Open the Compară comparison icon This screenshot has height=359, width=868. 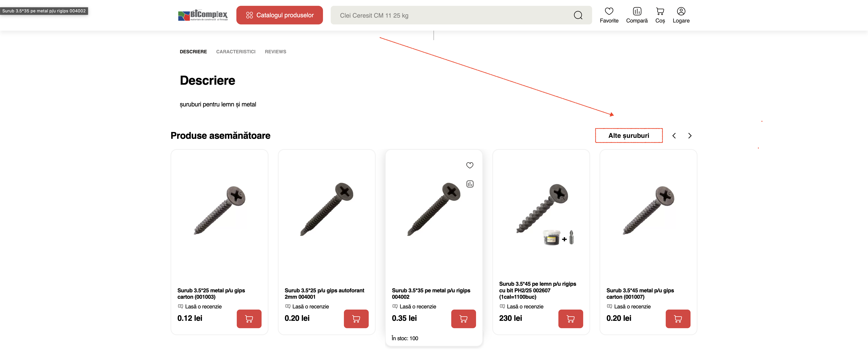636,11
